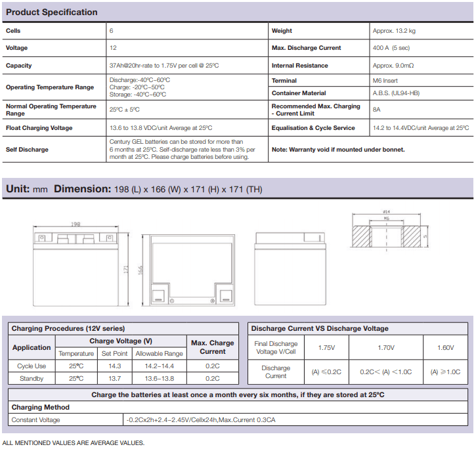Click the Container Material A.B.S. value
Screen dimensions: 476x449
(396, 93)
